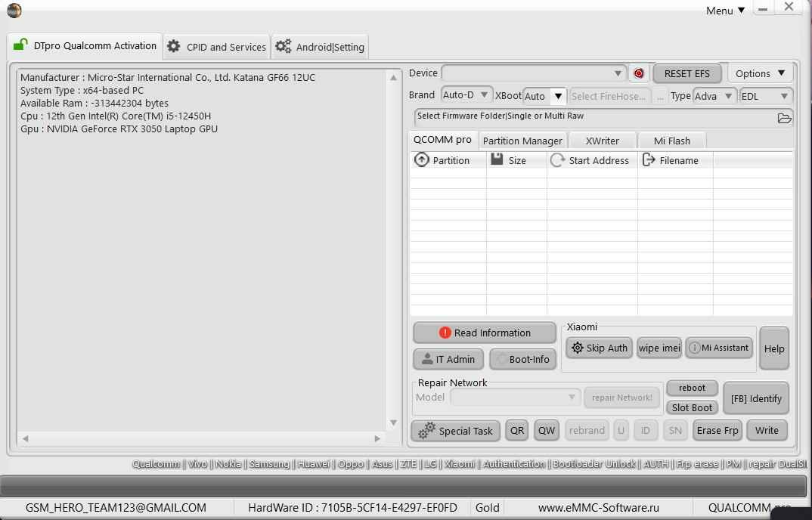Image resolution: width=812 pixels, height=520 pixels.
Task: Open the XBoot Auto dropdown
Action: coord(544,96)
